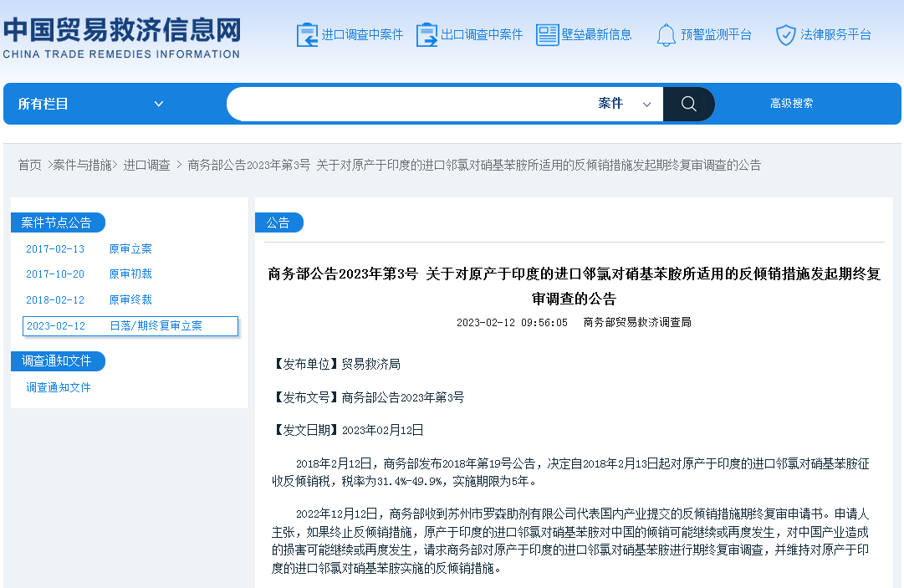This screenshot has width=904, height=588.
Task: Click the 出口调查中案件 icon
Action: (428, 34)
